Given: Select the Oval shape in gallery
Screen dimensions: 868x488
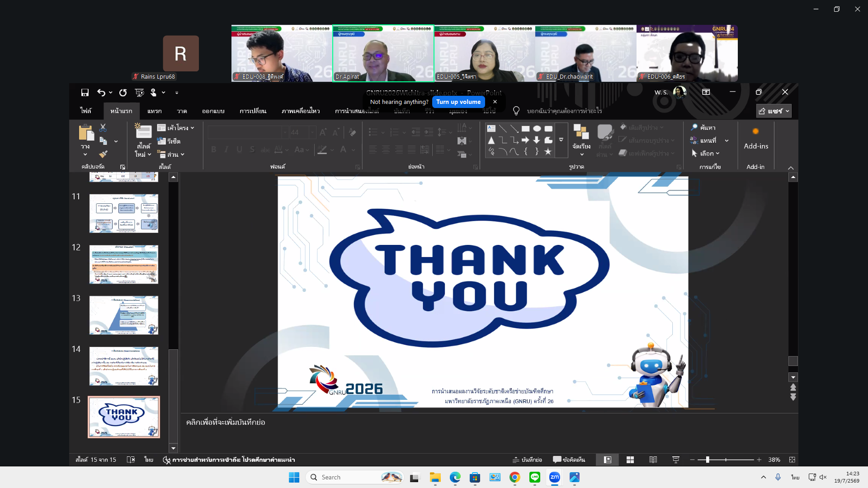Looking at the screenshot, I should tap(537, 128).
